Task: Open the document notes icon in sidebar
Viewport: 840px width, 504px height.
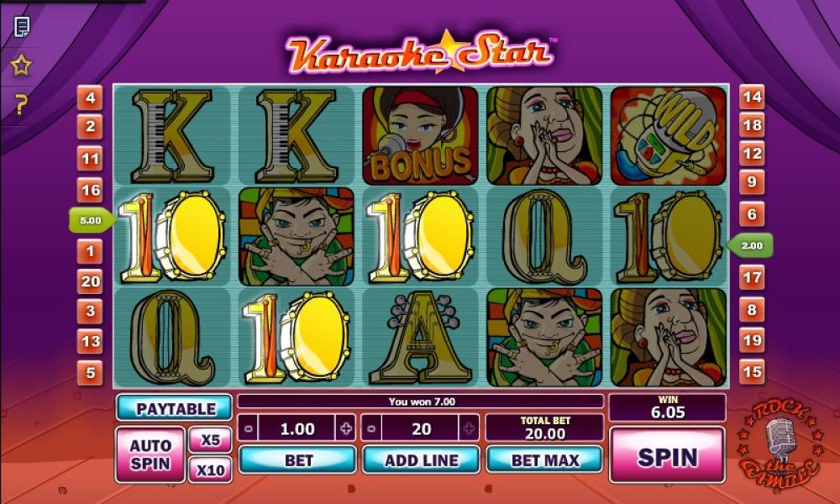Action: coord(22,27)
